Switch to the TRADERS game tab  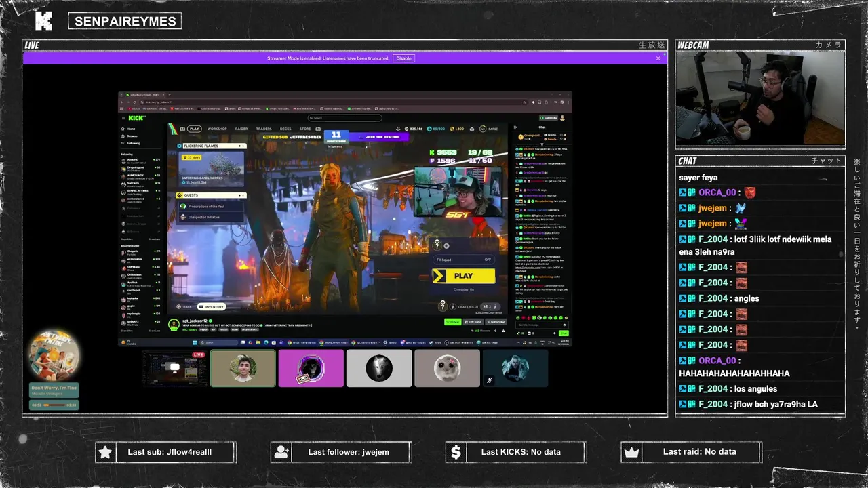click(x=264, y=129)
